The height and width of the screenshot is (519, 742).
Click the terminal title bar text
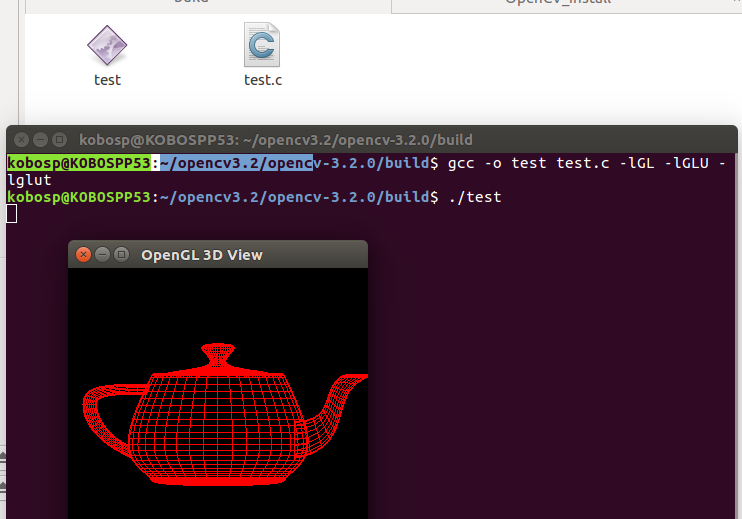tap(276, 140)
